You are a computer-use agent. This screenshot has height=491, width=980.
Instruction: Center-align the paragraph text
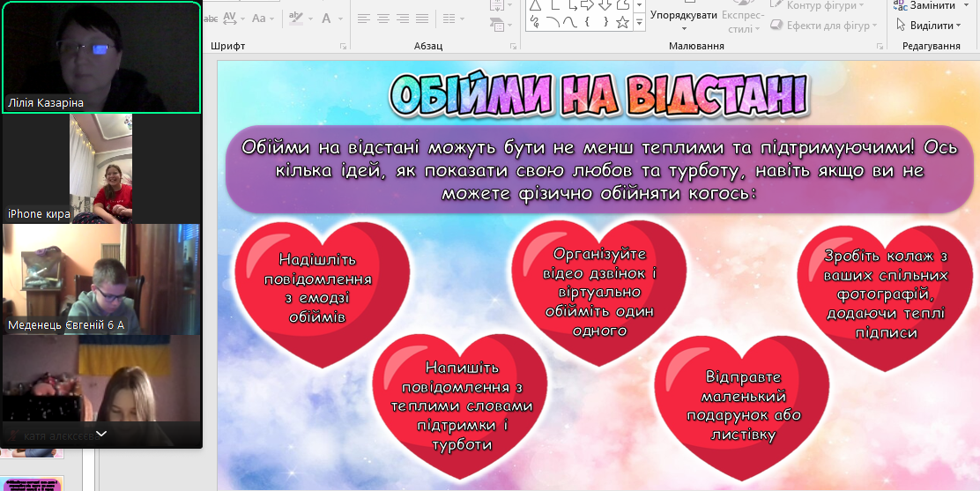click(x=383, y=18)
